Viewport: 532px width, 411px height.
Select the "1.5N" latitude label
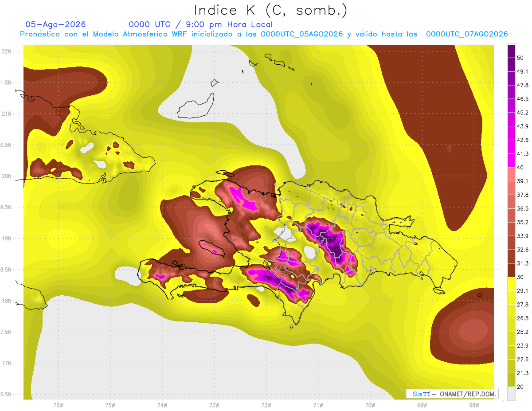point(6,82)
